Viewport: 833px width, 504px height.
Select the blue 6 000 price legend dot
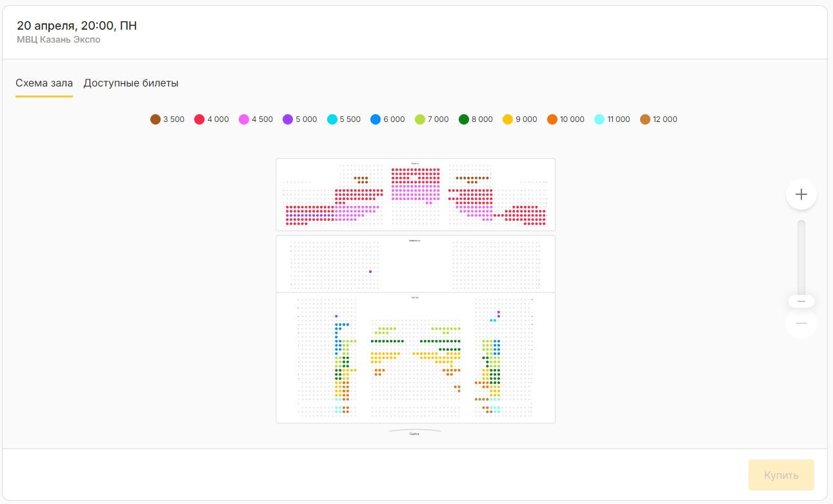pyautogui.click(x=376, y=119)
